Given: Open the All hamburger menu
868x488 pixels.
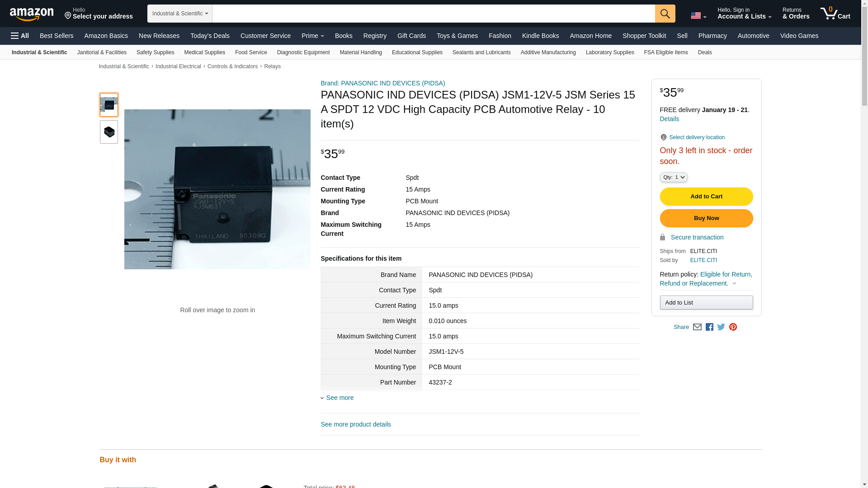Looking at the screenshot, I should (20, 36).
